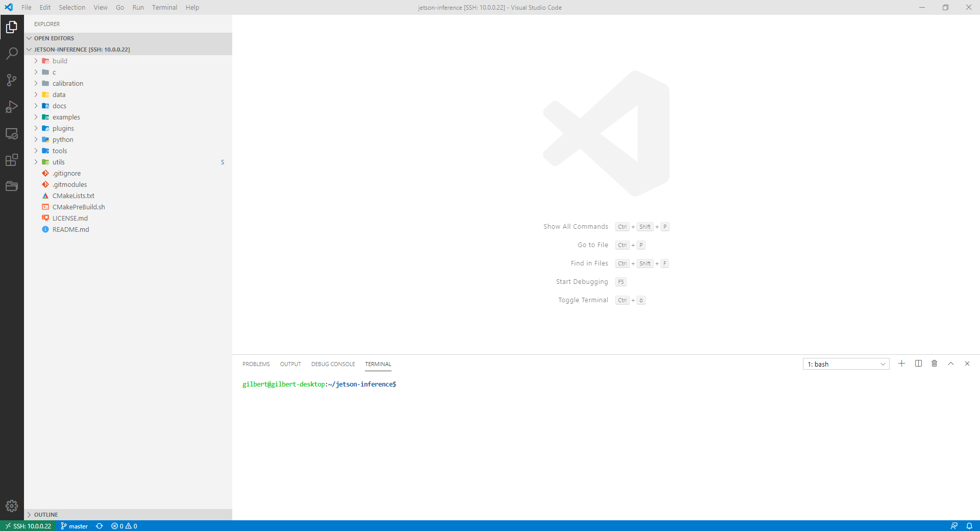Open the CMakePreBuild.sh file
980x531 pixels.
pos(128,207)
